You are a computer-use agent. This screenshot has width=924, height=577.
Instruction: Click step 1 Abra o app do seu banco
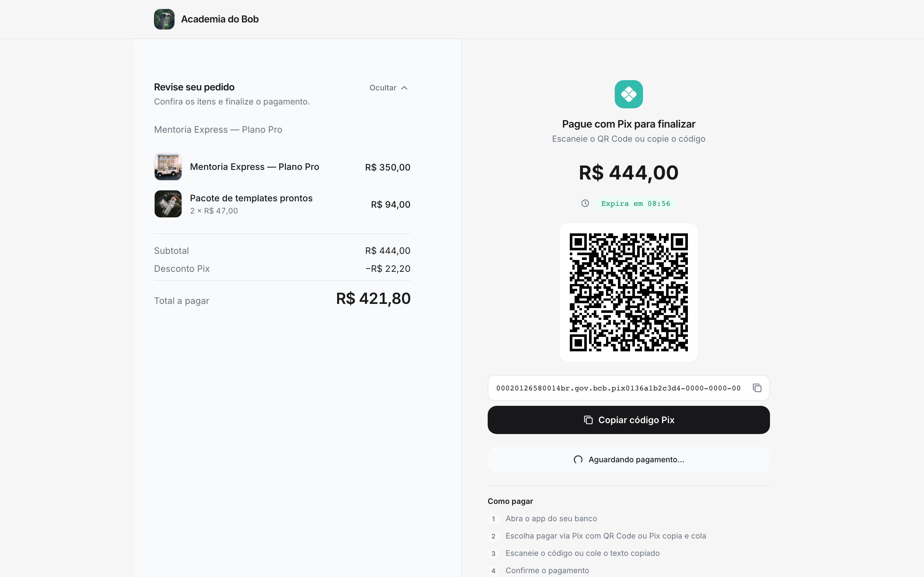[x=551, y=519]
